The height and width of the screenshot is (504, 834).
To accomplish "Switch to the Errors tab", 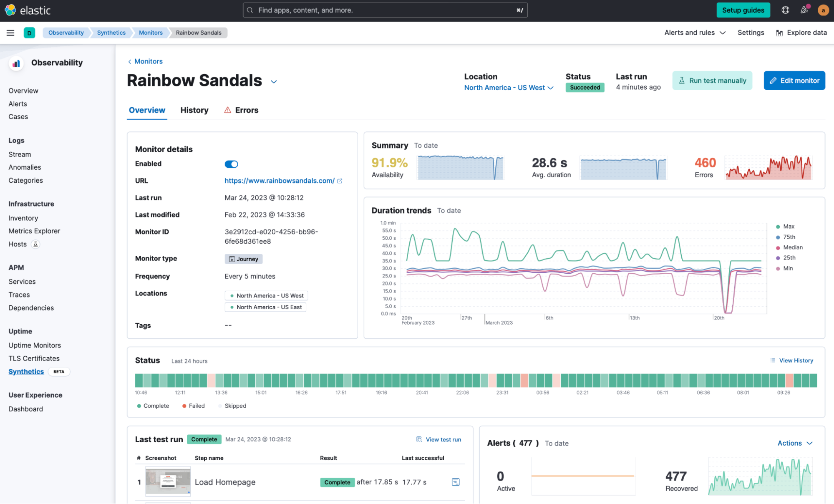I will [x=241, y=110].
